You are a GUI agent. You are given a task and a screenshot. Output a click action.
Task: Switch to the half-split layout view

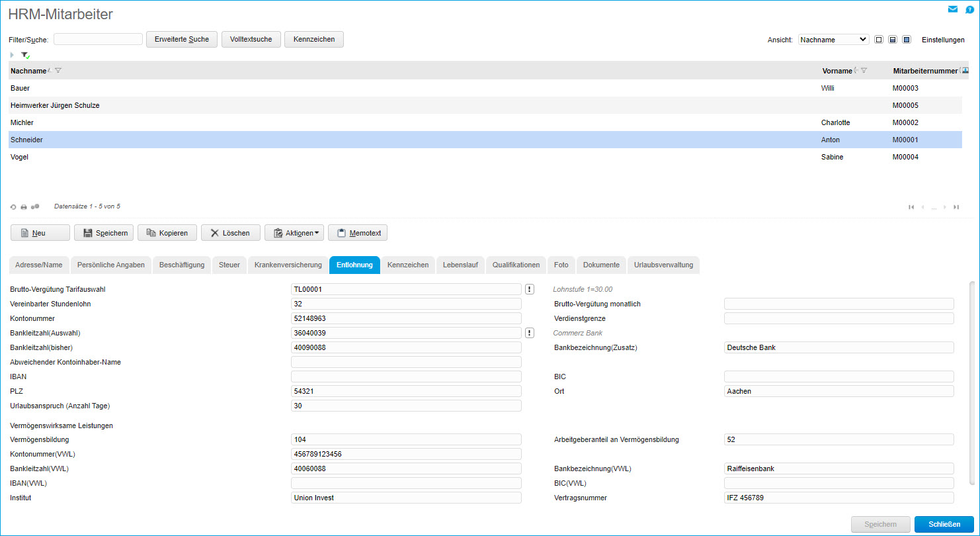coord(893,40)
